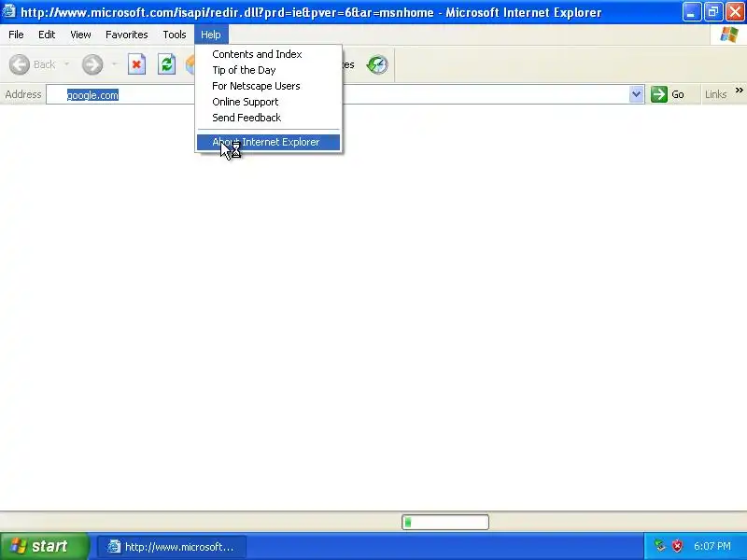The height and width of the screenshot is (560, 747).
Task: Open the File menu
Action: click(16, 35)
